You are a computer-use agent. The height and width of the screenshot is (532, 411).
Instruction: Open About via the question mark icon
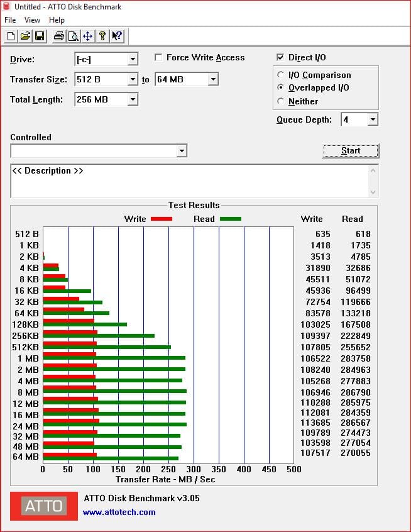click(x=102, y=36)
